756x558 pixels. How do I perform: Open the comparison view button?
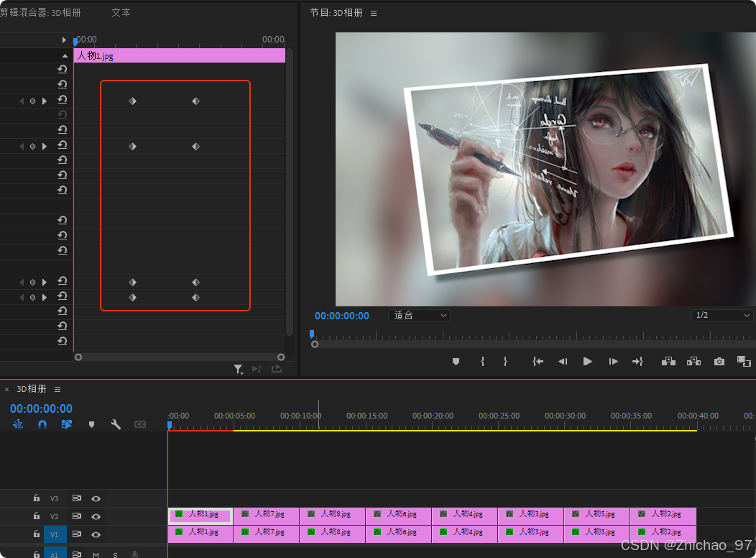(x=744, y=361)
